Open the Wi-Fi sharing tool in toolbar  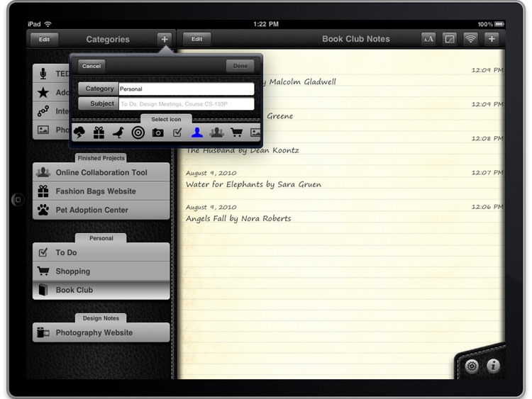[470, 39]
